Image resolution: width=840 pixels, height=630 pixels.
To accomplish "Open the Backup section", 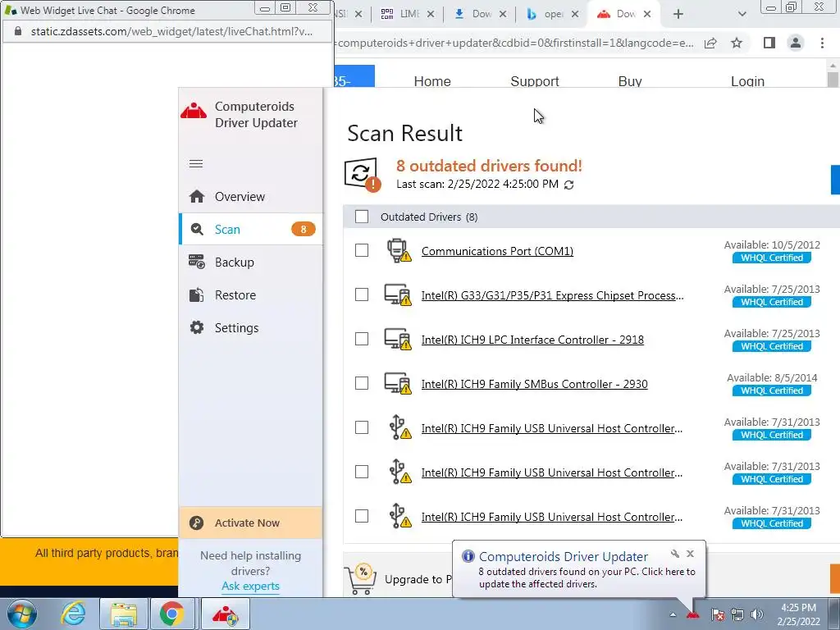I will 251,262.
